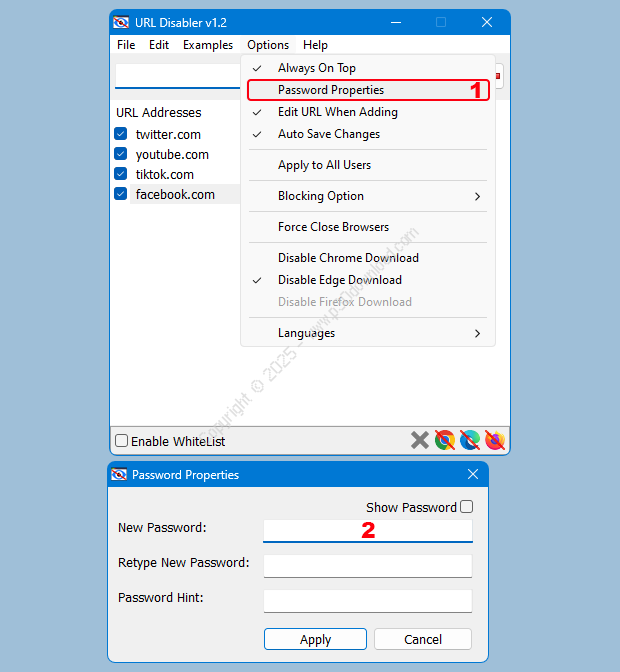Viewport: 620px width, 672px height.
Task: Click the blocked Firefox browser icon
Action: tap(494, 440)
